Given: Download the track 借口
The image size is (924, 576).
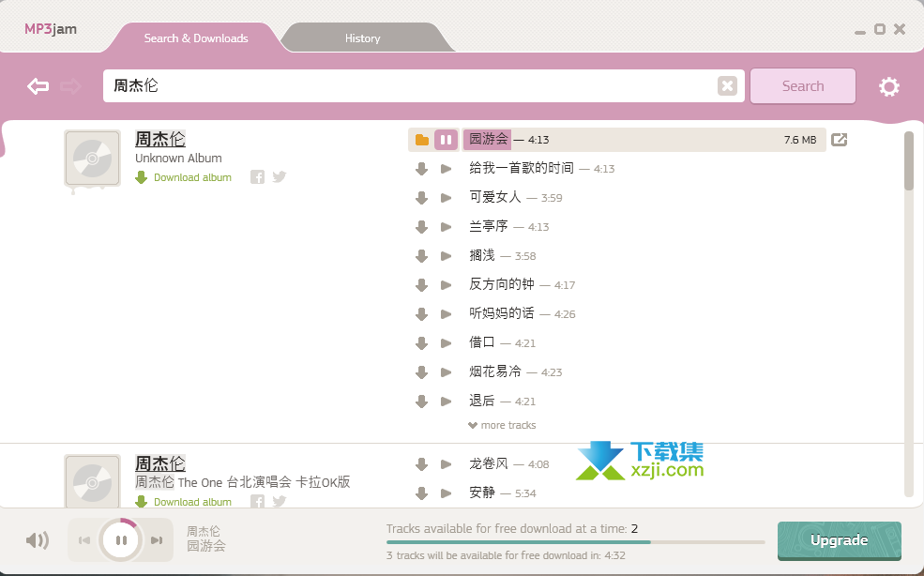Looking at the screenshot, I should click(x=421, y=343).
